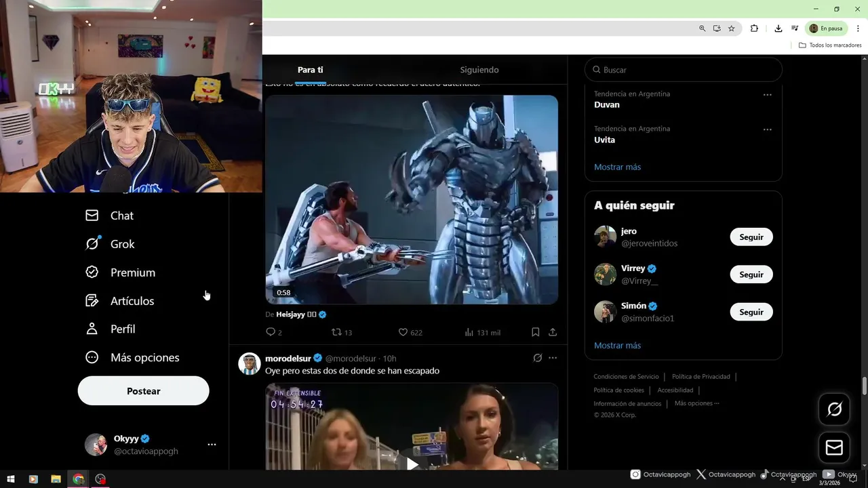Like the post with 622 likes
Viewport: 868px width, 488px height.
point(410,332)
